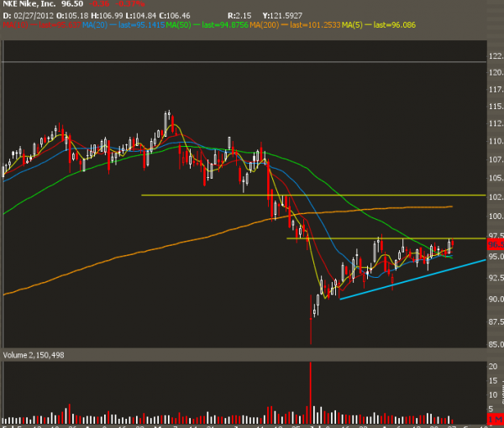Select the grey horizontal line near 121.59
Screen dimensions: 504x428
pyautogui.click(x=252, y=61)
